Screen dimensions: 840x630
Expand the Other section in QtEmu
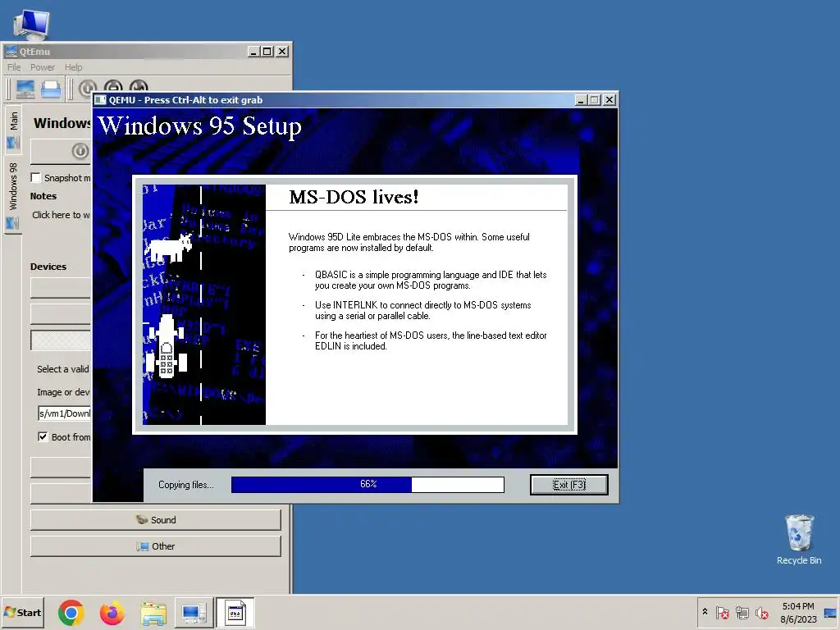[x=155, y=546]
